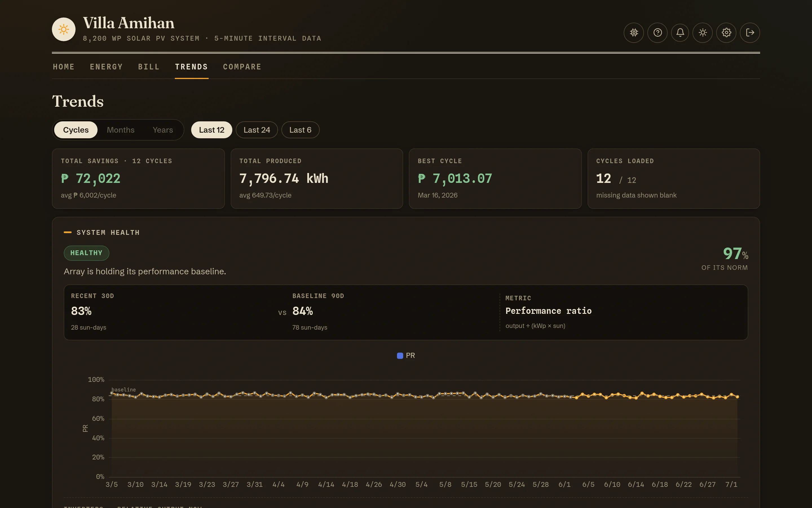Click the 7/1 x-axis date label
This screenshot has height=508, width=812.
[x=731, y=485]
